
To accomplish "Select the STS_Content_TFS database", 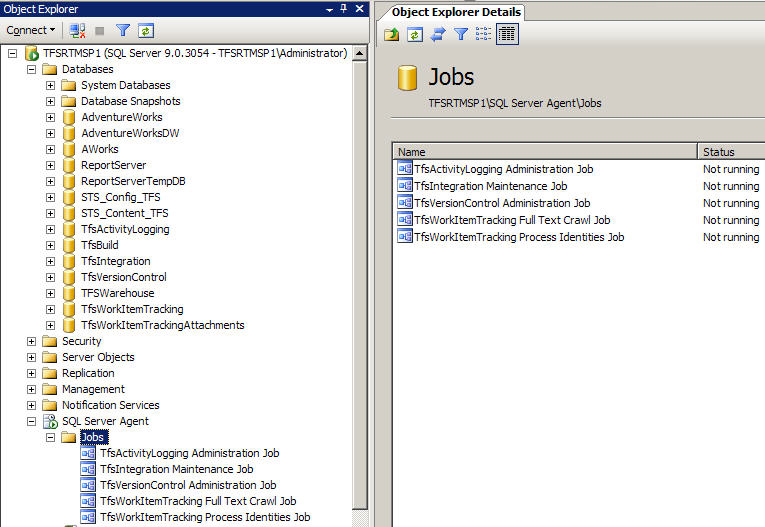I will coord(125,213).
